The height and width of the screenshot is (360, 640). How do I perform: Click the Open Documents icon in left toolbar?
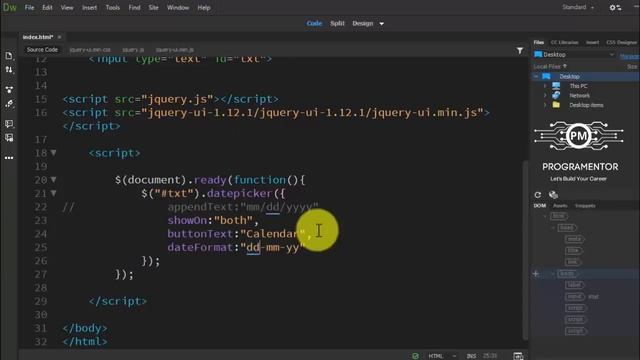tap(9, 56)
